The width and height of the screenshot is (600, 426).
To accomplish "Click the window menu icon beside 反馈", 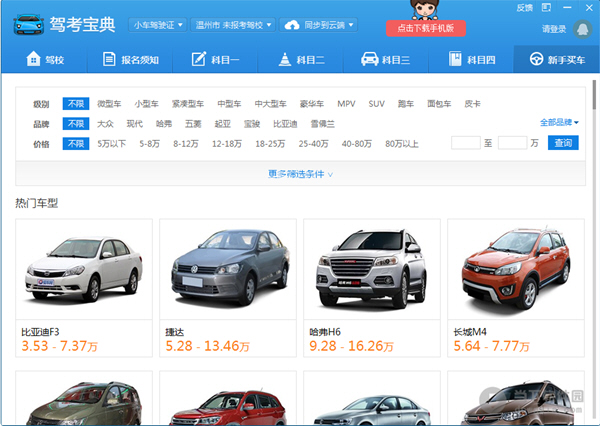I will click(x=546, y=7).
